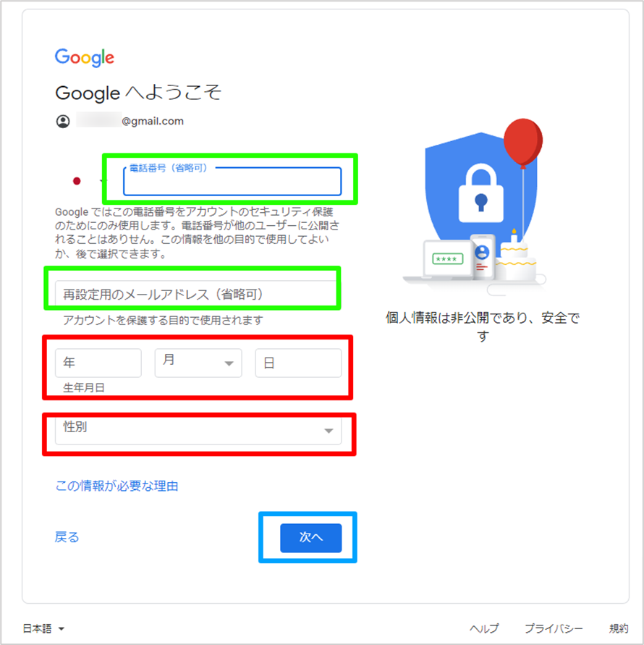
Task: Click the padlock icon on the shield
Action: 480,193
